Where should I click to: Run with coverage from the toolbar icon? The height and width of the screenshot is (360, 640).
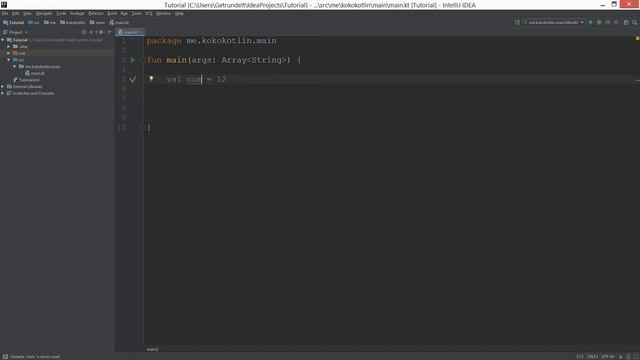pyautogui.click(x=608, y=22)
